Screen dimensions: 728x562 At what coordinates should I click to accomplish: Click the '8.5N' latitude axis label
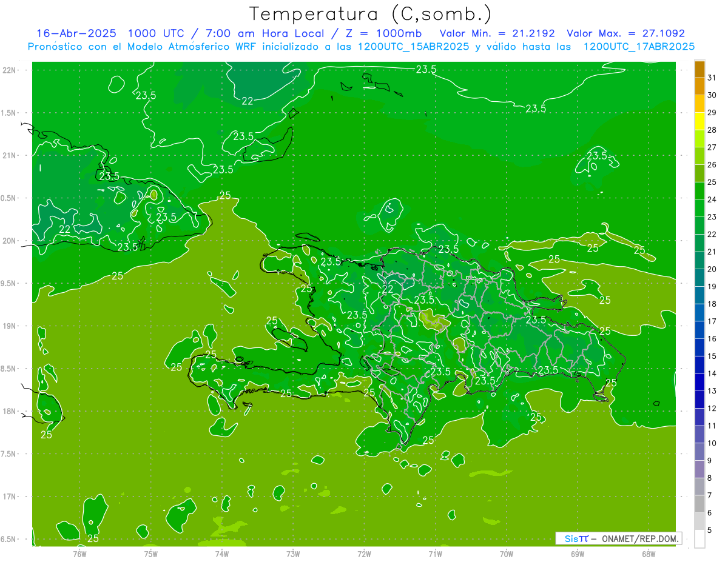coord(9,369)
